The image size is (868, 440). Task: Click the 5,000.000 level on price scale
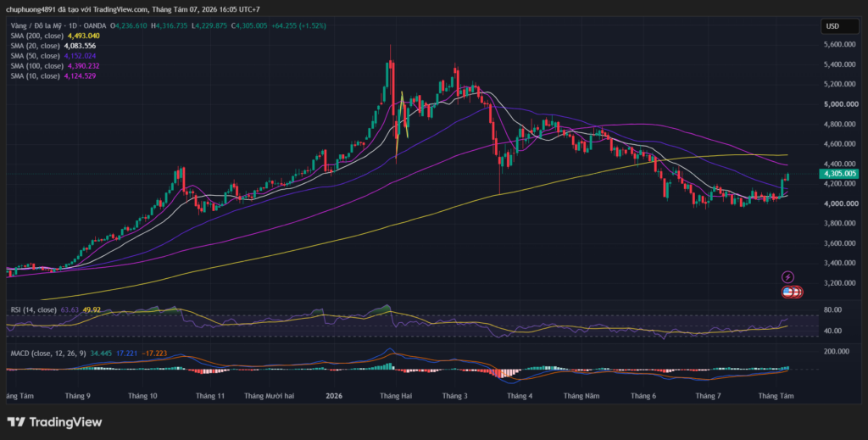(x=841, y=104)
